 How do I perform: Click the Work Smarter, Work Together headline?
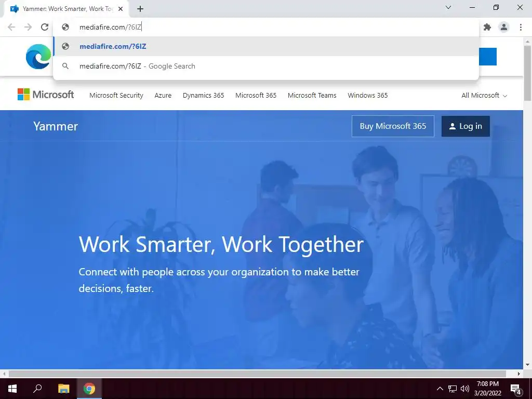[221, 244]
